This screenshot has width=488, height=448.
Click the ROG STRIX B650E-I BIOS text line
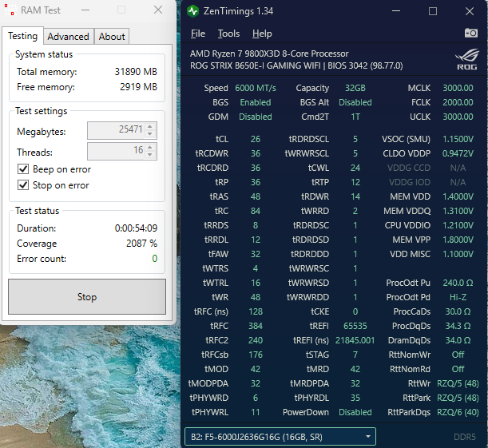[x=296, y=65]
